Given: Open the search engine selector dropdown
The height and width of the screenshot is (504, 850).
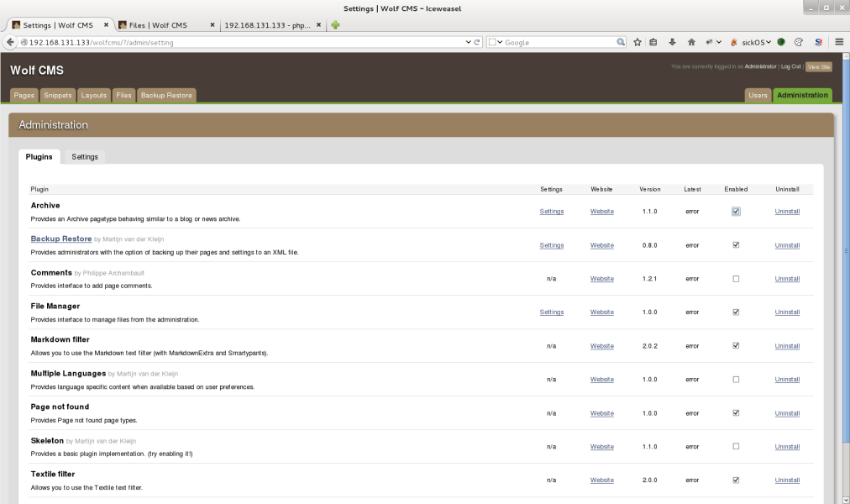Looking at the screenshot, I should click(496, 42).
